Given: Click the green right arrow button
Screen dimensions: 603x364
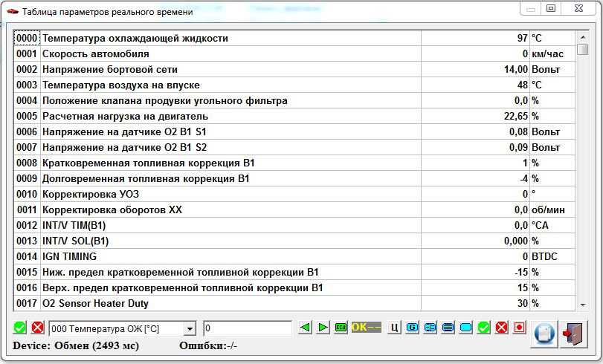Looking at the screenshot, I should [323, 328].
